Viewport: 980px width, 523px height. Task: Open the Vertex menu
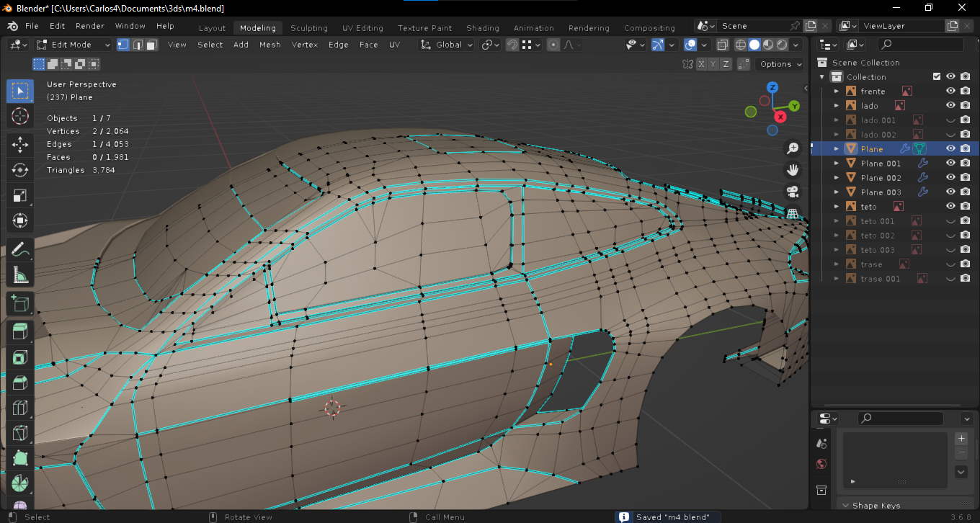[x=304, y=45]
